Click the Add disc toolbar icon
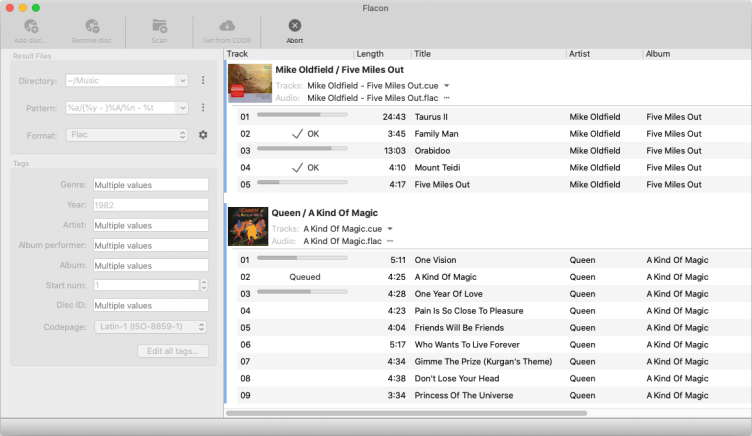The height and width of the screenshot is (436, 752). click(29, 26)
